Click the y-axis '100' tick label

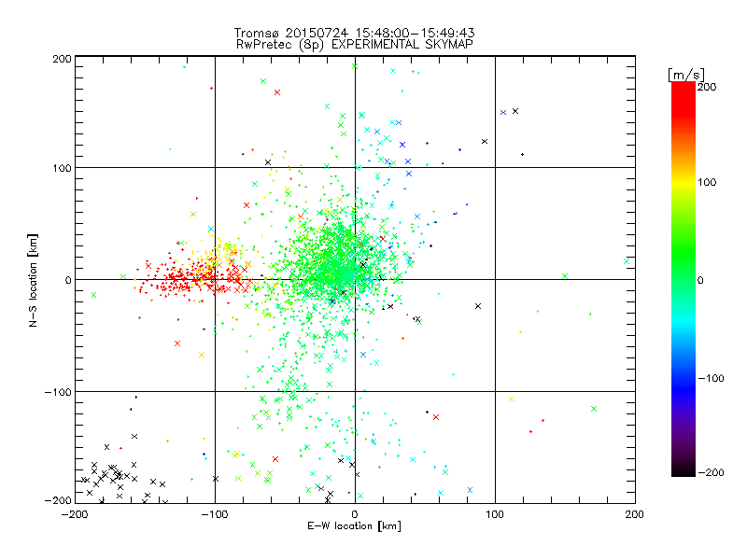[x=63, y=168]
